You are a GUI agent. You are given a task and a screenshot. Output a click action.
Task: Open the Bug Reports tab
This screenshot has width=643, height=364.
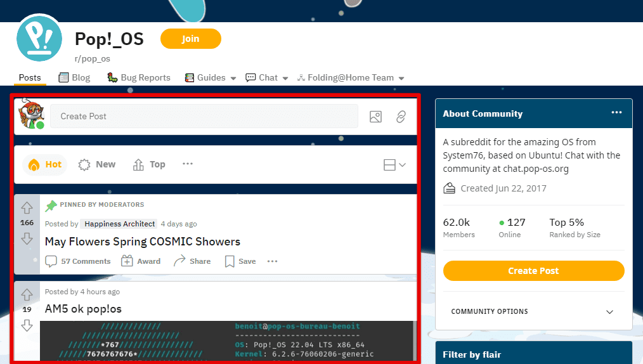coord(139,77)
